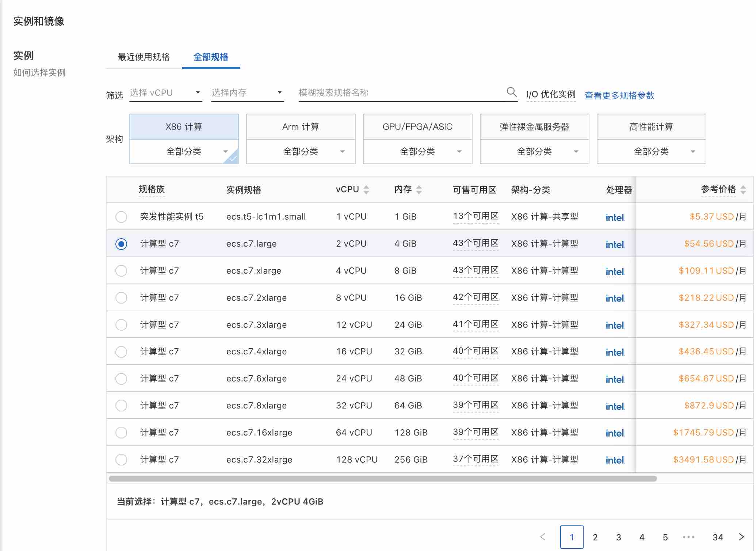This screenshot has width=756, height=551.
Task: Switch to 全部规格 tab
Action: (x=211, y=57)
